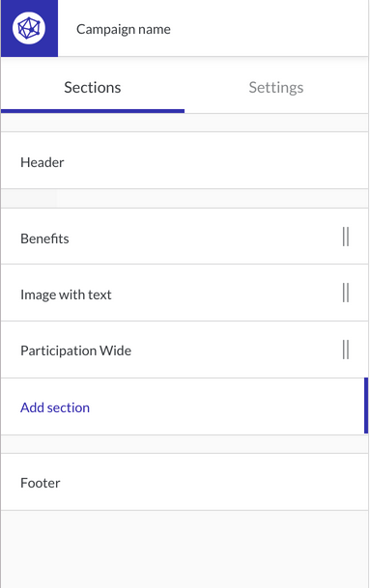This screenshot has width=370, height=588.
Task: Click the Participation Wide drag handle
Action: (346, 350)
